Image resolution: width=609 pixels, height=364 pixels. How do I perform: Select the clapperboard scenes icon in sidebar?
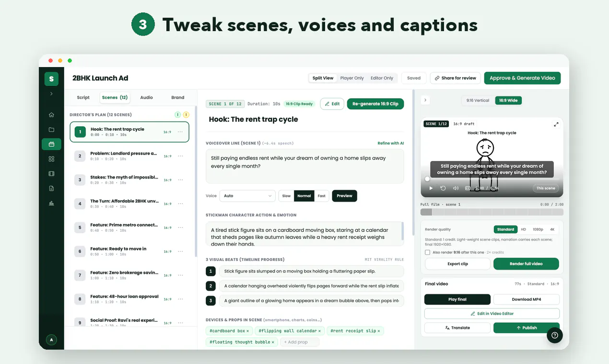click(51, 144)
